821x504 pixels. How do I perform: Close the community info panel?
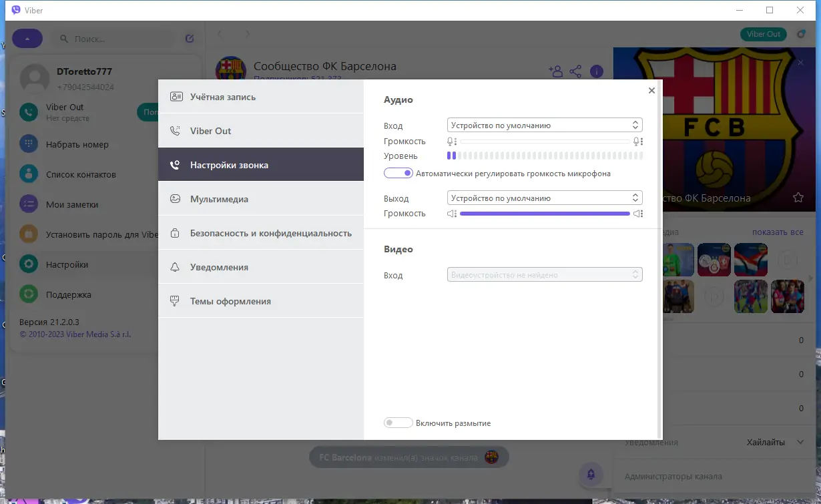point(801,63)
